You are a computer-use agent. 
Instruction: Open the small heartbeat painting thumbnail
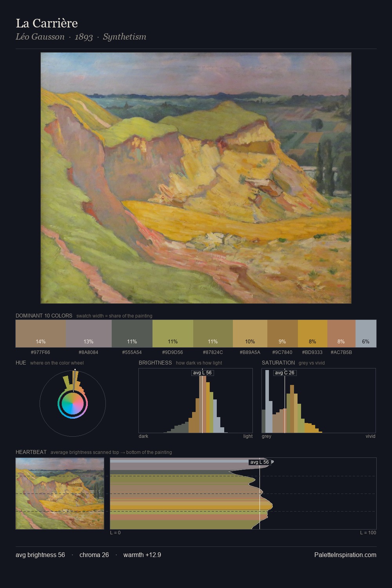(x=60, y=494)
